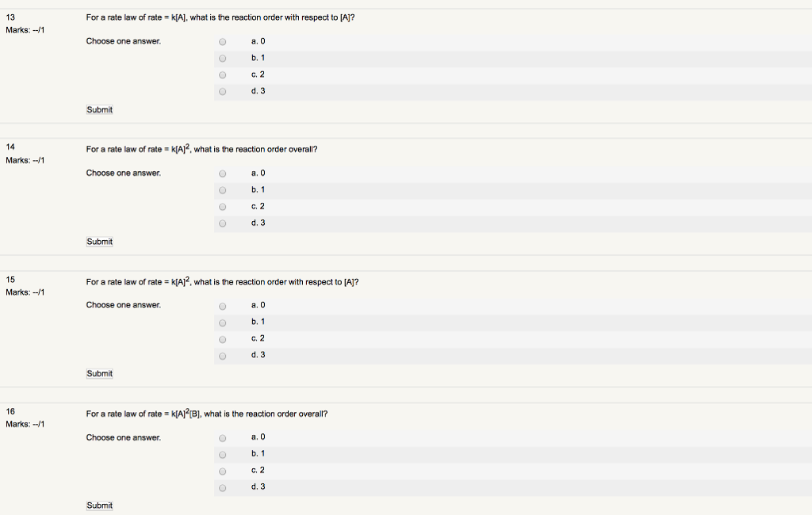Select answer b. 1 for question 14
Screen dimensions: 812x515
click(222, 189)
